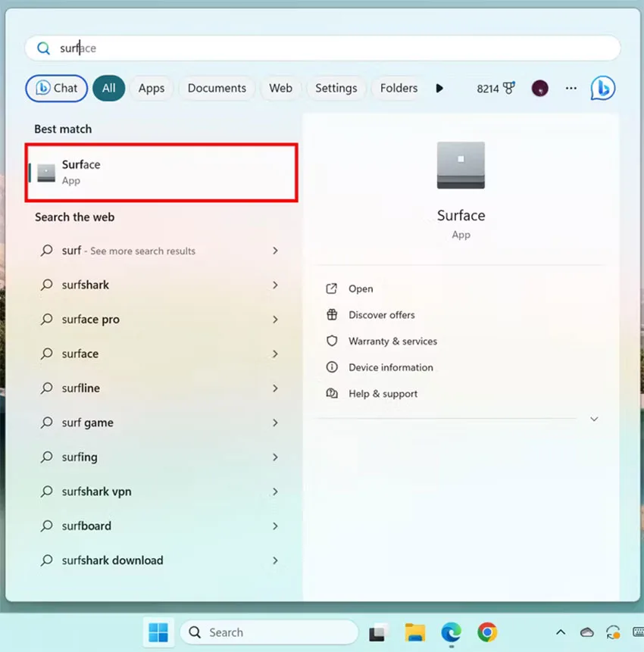Viewport: 644px width, 652px height.
Task: Open the more options ellipsis
Action: (571, 88)
